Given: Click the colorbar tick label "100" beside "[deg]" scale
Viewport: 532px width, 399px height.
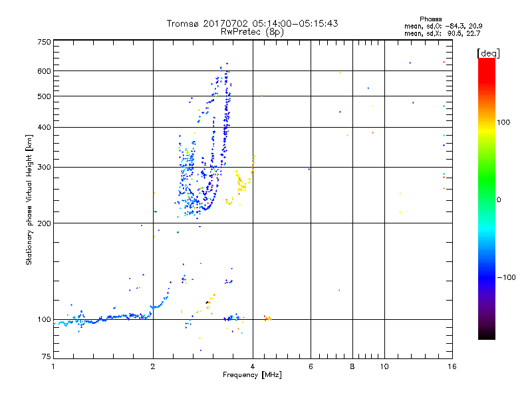Looking at the screenshot, I should (503, 122).
